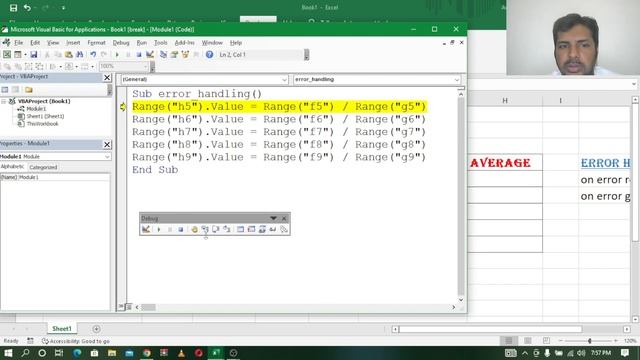Click the Find binoculars icon

tap(80, 54)
